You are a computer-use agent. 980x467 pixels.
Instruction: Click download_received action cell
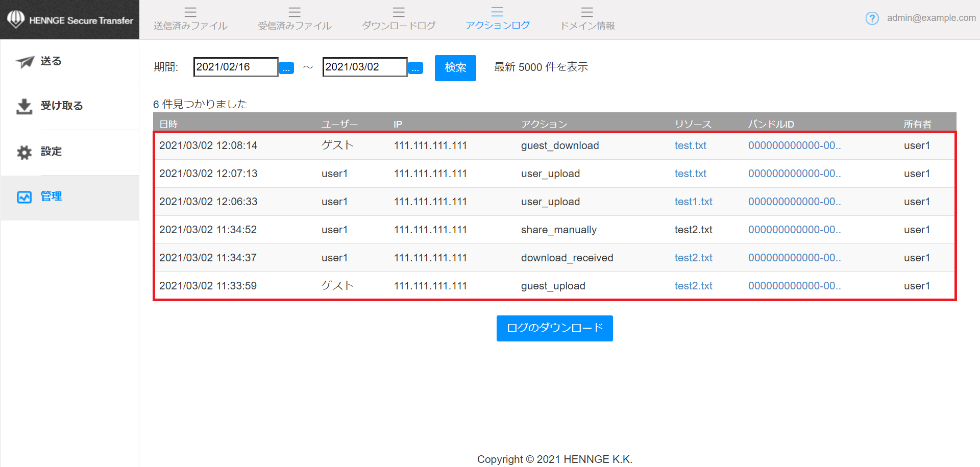coord(567,258)
